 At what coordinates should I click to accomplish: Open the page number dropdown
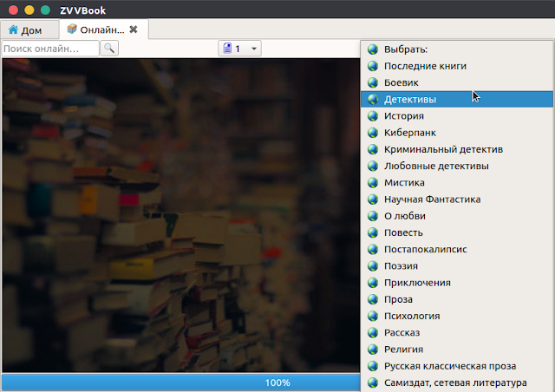tap(239, 49)
